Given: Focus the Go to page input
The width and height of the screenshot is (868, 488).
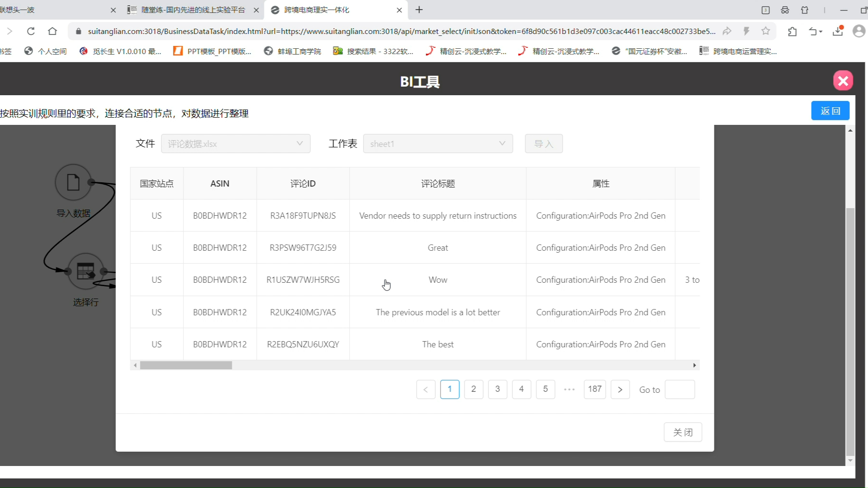Looking at the screenshot, I should (680, 389).
